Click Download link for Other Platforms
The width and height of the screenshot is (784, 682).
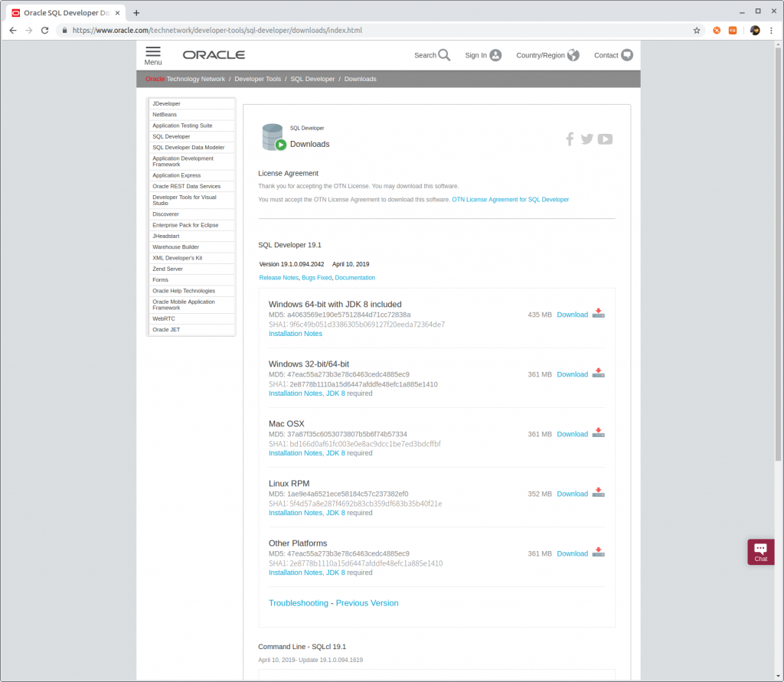click(573, 554)
